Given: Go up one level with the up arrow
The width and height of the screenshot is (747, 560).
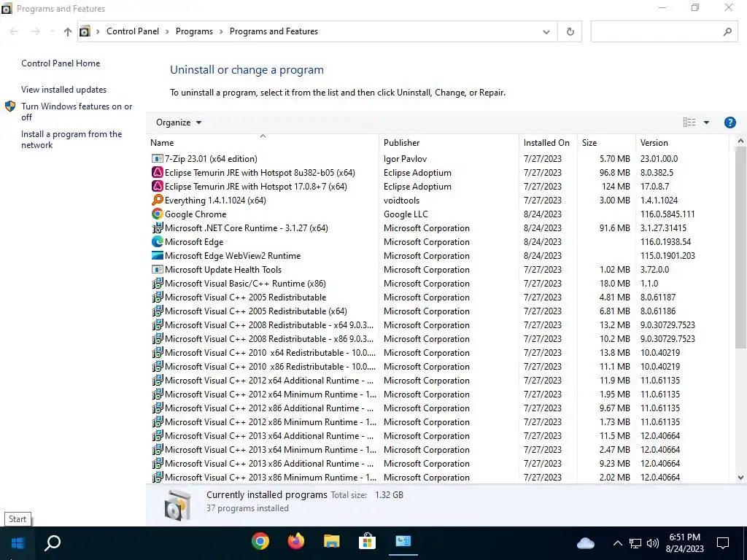Looking at the screenshot, I should point(68,32).
